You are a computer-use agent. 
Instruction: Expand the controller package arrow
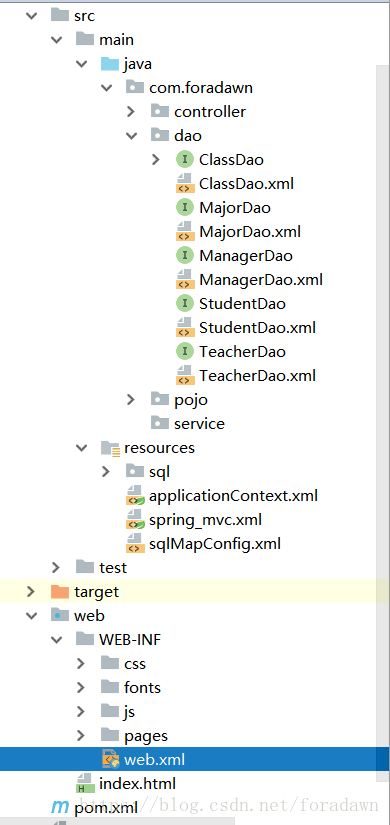tap(131, 112)
